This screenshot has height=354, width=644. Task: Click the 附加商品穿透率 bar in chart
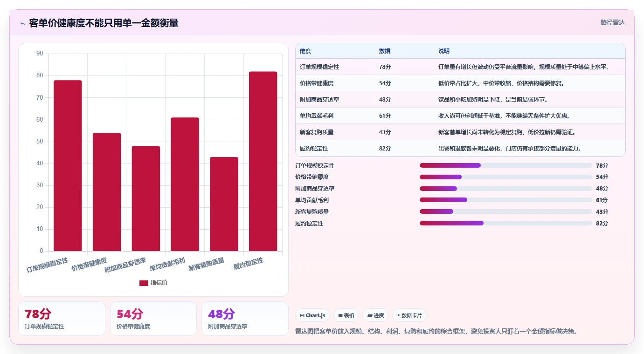[x=146, y=198]
